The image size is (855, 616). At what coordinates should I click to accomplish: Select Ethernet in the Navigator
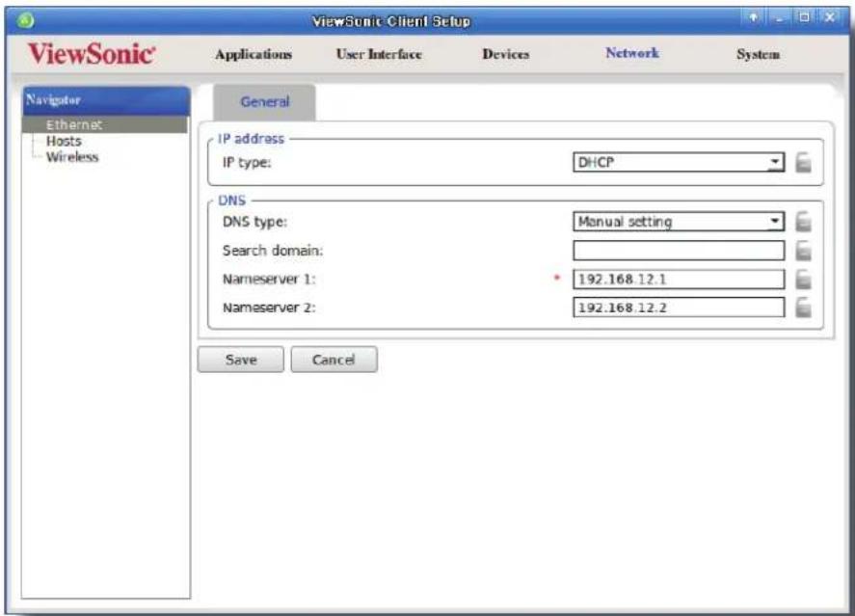click(x=105, y=124)
